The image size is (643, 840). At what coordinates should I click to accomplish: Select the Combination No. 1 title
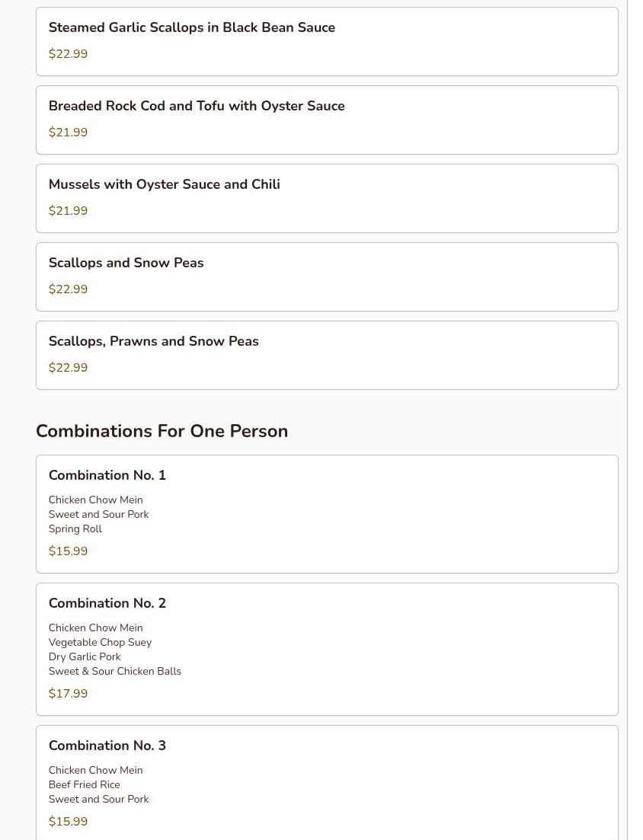[x=107, y=475]
